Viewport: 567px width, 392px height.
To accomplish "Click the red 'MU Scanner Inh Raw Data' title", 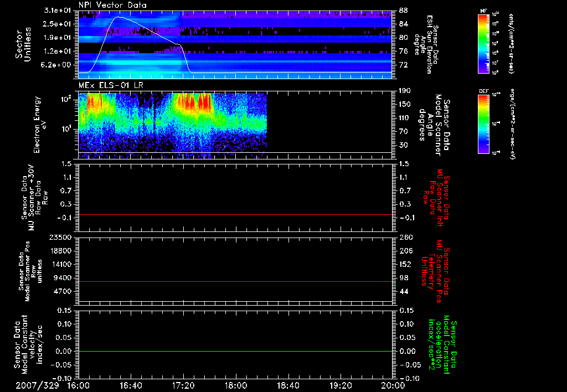I will click(x=436, y=198).
